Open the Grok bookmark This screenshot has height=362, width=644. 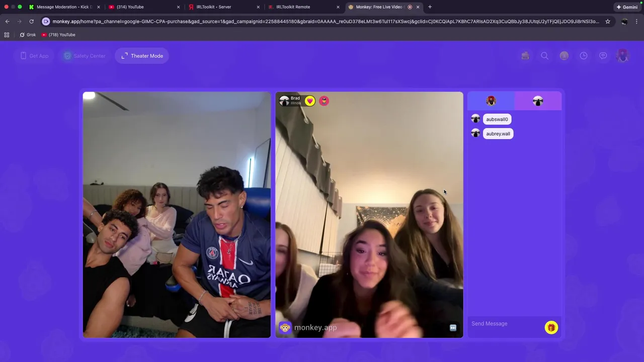point(28,35)
